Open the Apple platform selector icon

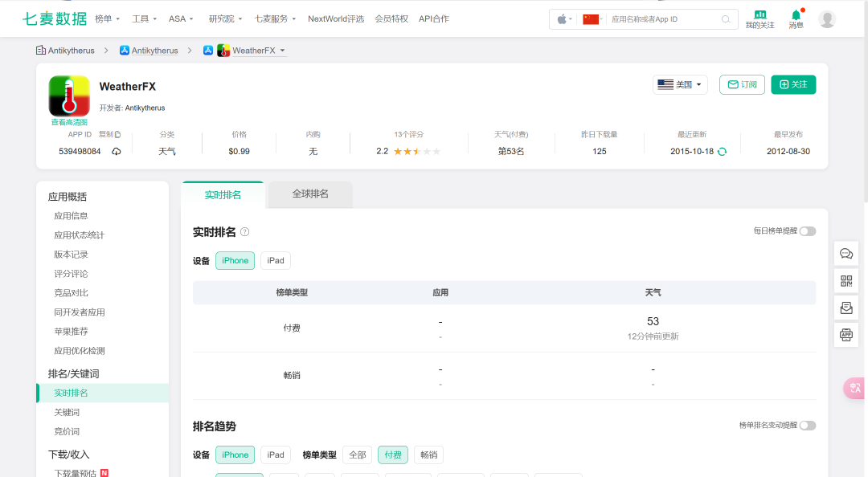click(x=562, y=19)
